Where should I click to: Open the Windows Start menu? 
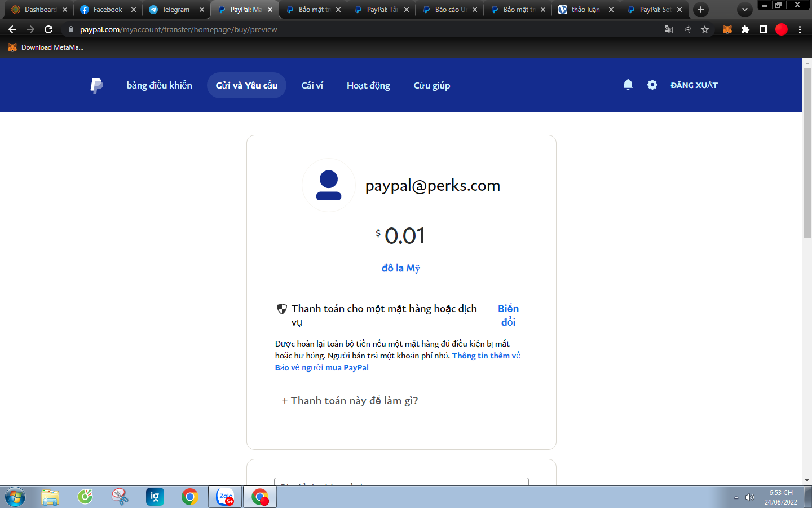(15, 497)
